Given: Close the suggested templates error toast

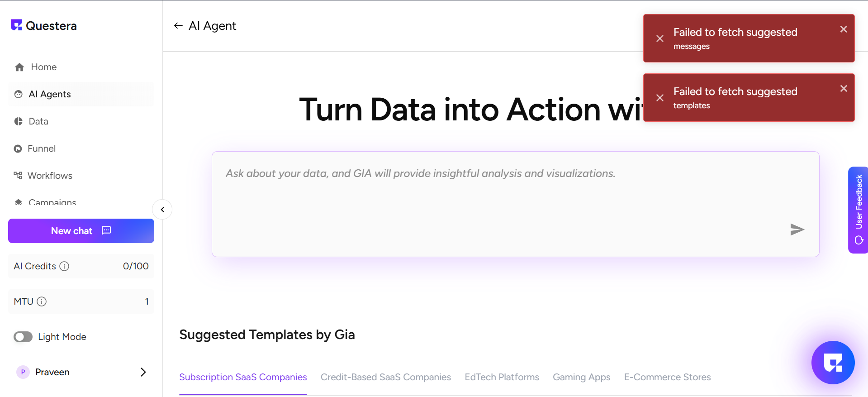Looking at the screenshot, I should click(844, 89).
